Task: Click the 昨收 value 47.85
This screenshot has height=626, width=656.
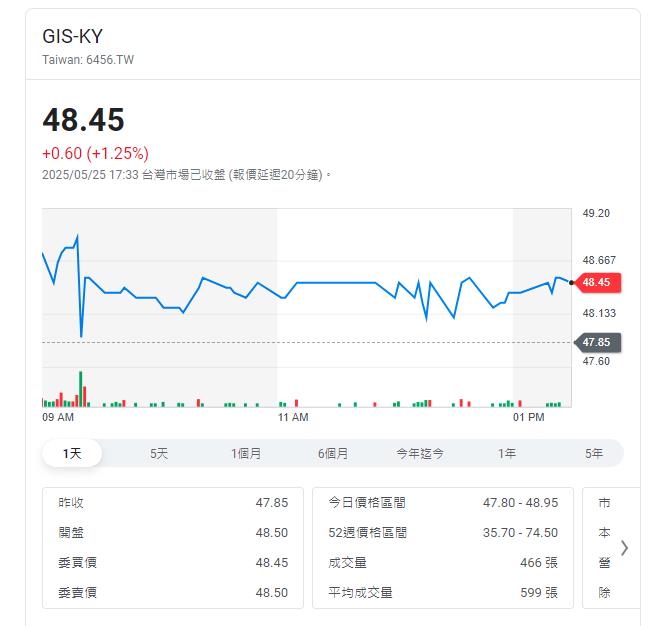Action: [x=272, y=503]
